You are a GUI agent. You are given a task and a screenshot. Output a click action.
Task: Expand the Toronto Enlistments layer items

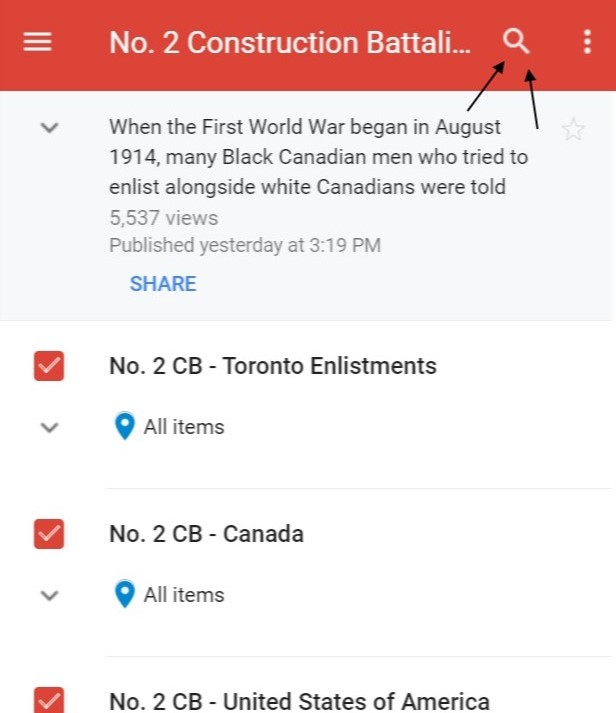click(x=49, y=427)
